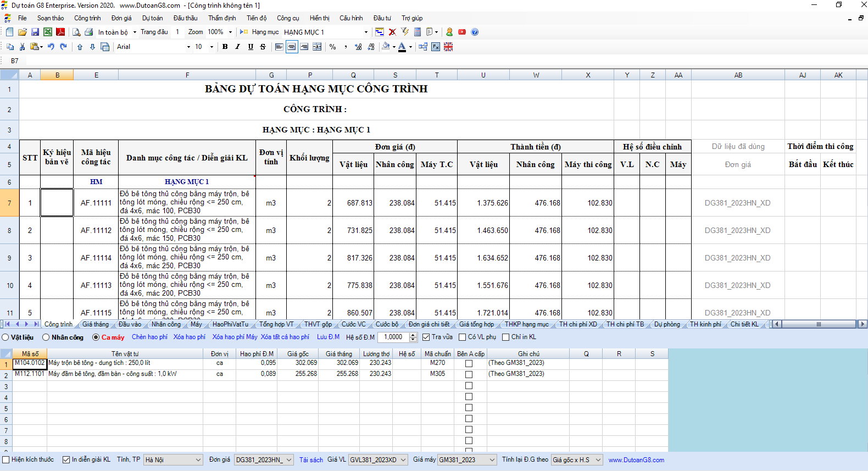Export to PDF with the red icon
Viewport: 868px width, 471px height.
click(x=60, y=32)
